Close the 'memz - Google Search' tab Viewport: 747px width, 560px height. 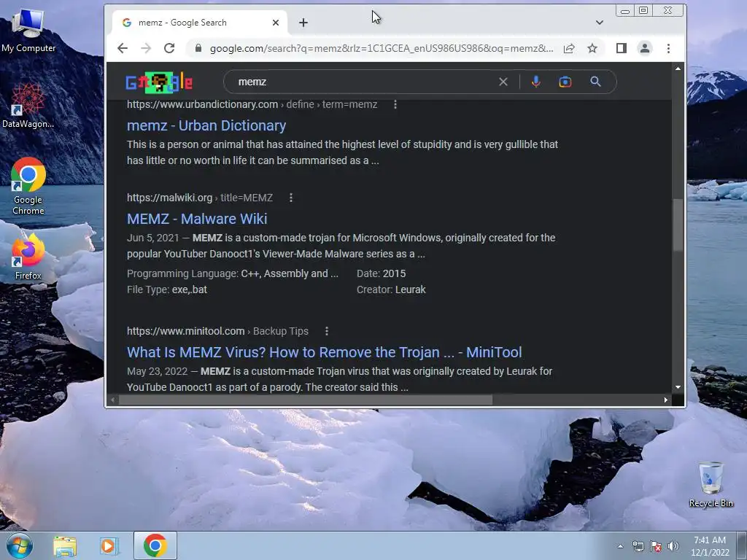pos(275,23)
